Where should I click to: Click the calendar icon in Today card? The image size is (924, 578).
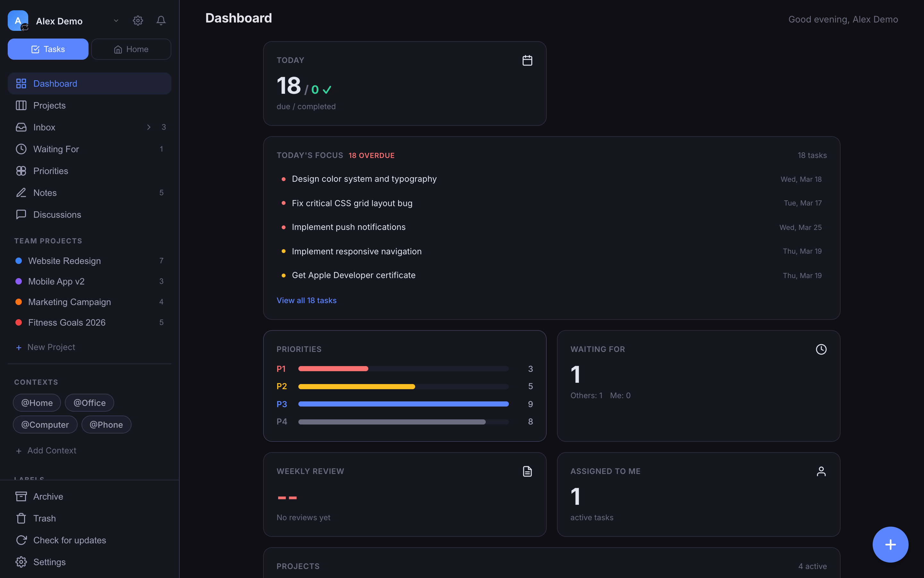pyautogui.click(x=527, y=60)
